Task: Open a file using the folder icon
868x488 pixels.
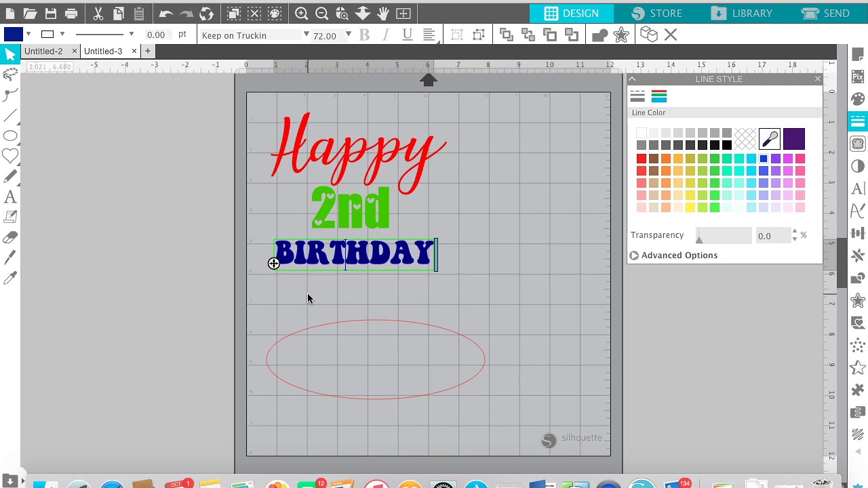Action: click(x=30, y=13)
